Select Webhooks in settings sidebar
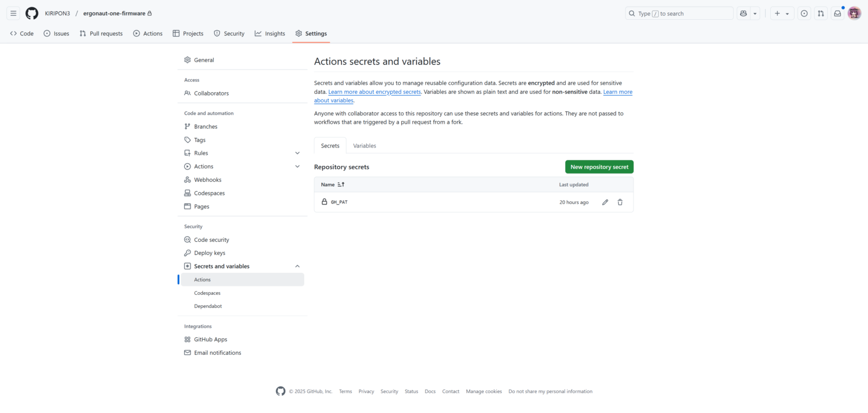This screenshot has height=413, width=868. tap(207, 180)
